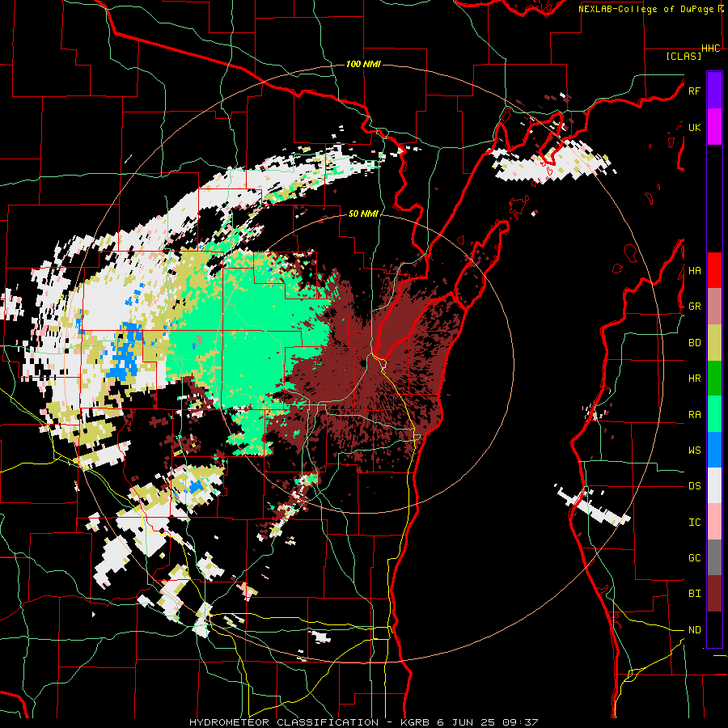The width and height of the screenshot is (728, 728).
Task: Click the HR legend label
Action: coord(695,379)
